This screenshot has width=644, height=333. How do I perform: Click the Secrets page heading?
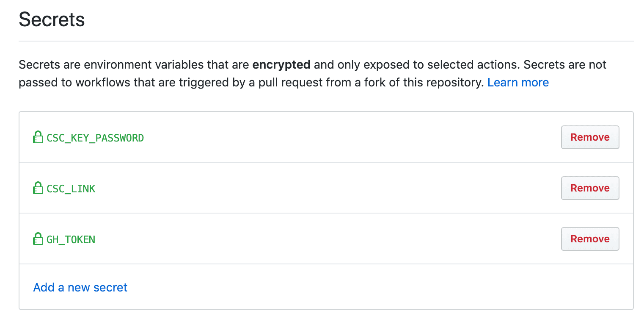52,20
